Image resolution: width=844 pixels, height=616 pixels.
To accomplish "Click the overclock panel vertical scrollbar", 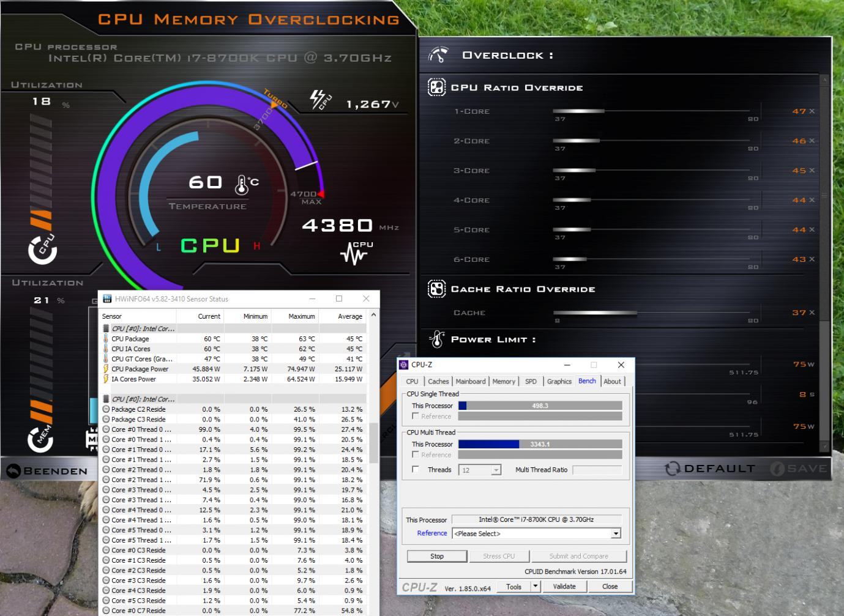I will pos(824,264).
